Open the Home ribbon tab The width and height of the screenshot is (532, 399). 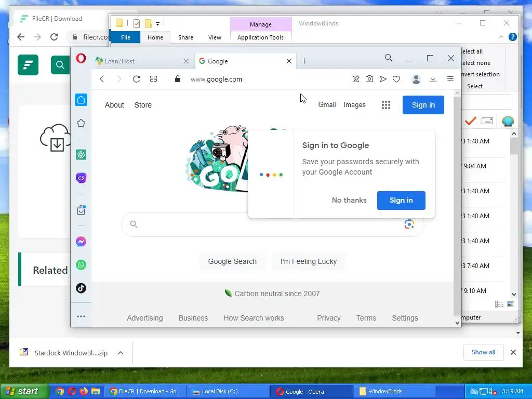pos(155,37)
